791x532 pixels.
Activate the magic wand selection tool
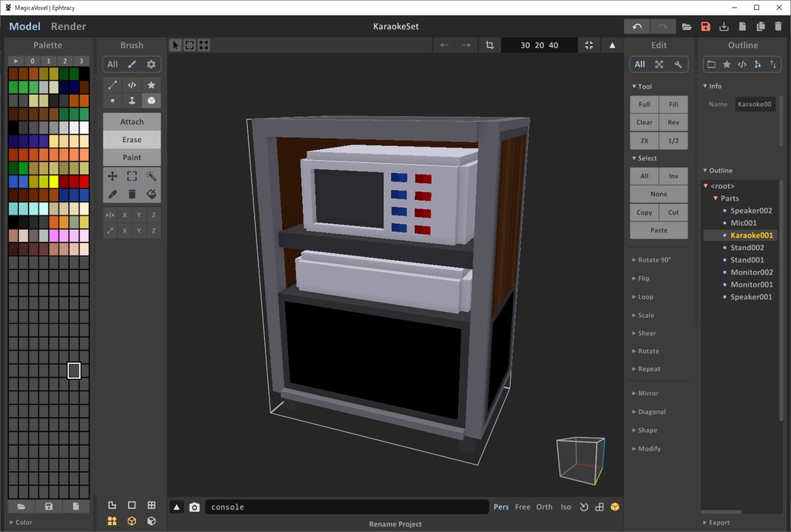[x=151, y=176]
